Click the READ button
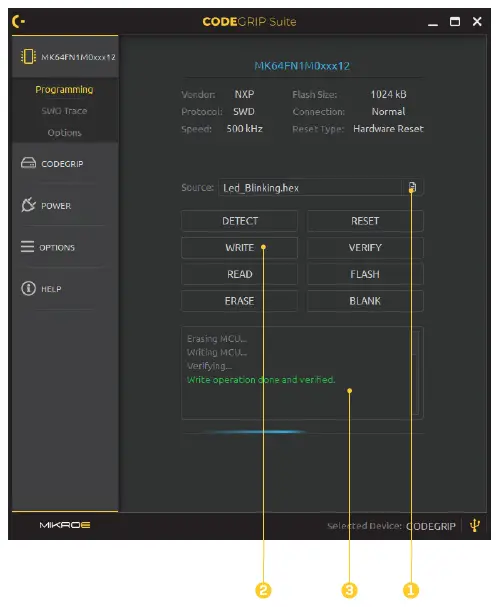Screen dimensions: 498x607 coord(239,274)
